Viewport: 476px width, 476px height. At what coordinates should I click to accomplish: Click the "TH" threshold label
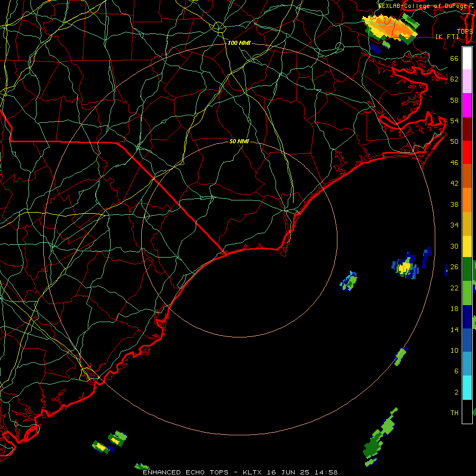(x=454, y=413)
